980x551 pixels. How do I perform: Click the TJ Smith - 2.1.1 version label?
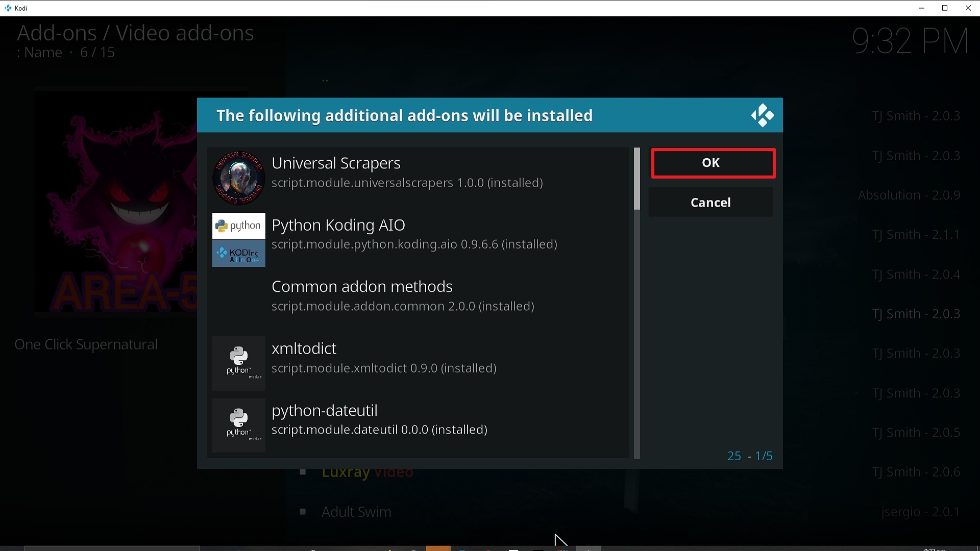click(x=916, y=235)
